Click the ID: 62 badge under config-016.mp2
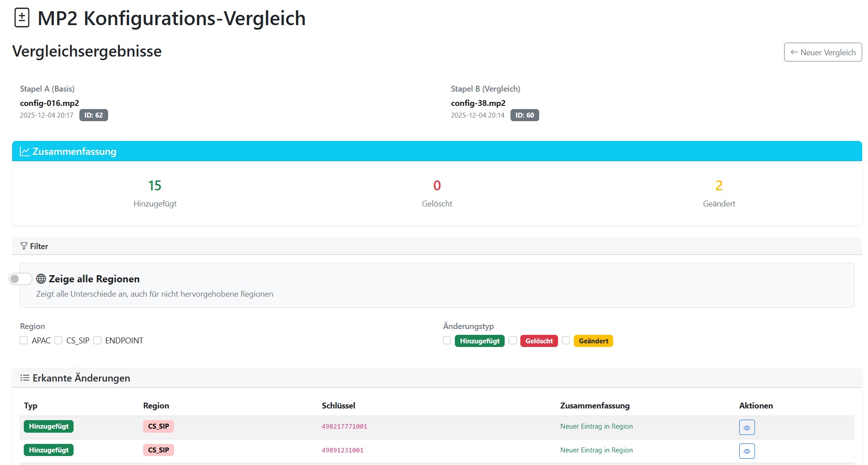The image size is (868, 465). [x=94, y=115]
